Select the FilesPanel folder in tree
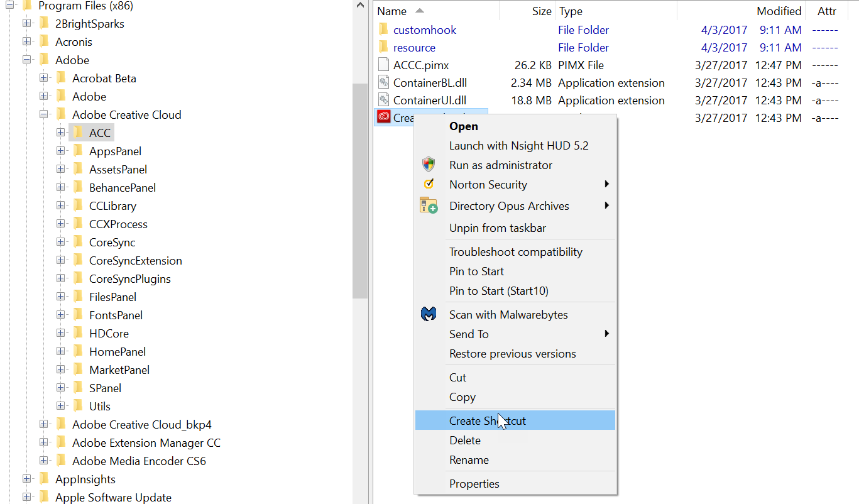 [x=113, y=297]
